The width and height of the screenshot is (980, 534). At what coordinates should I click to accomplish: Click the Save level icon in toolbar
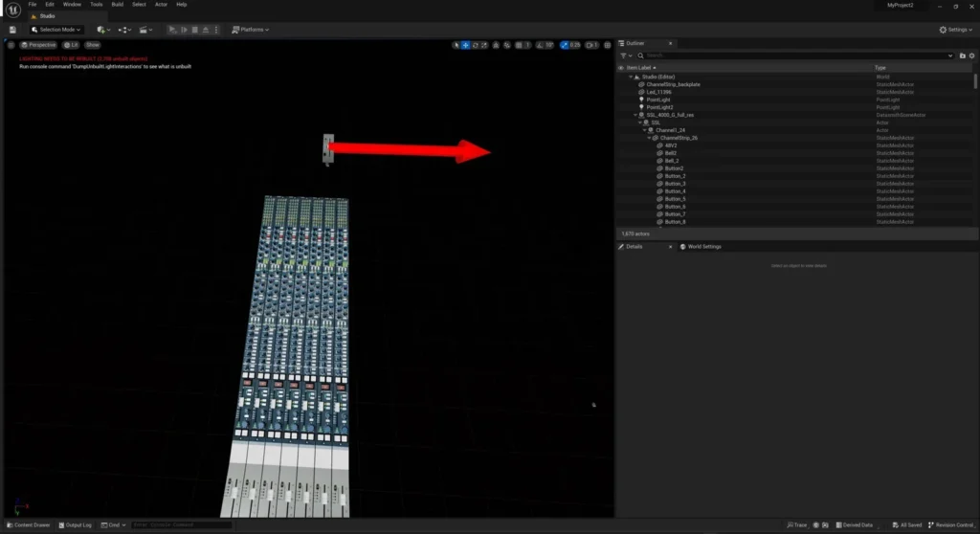[11, 30]
